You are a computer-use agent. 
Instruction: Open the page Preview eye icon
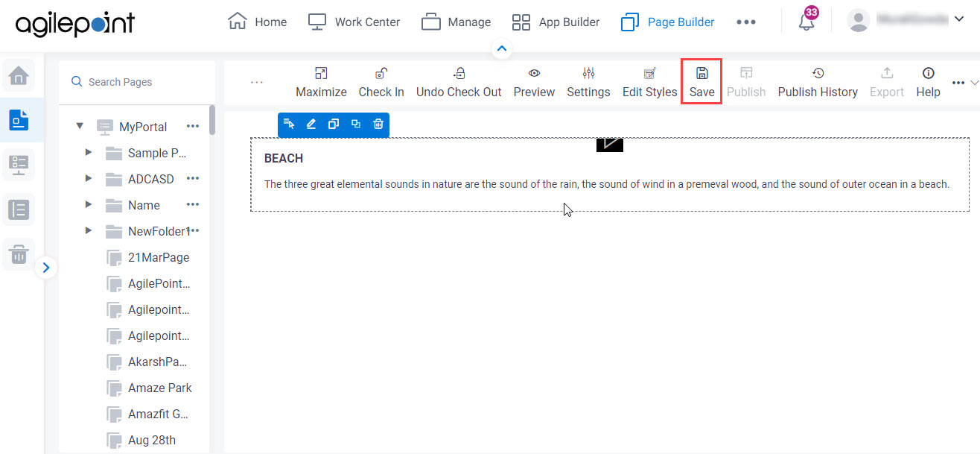[534, 73]
